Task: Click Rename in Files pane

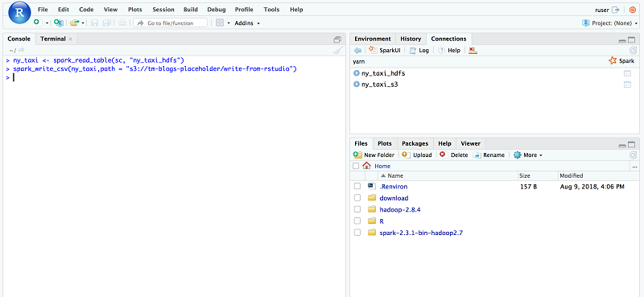Action: 489,155
